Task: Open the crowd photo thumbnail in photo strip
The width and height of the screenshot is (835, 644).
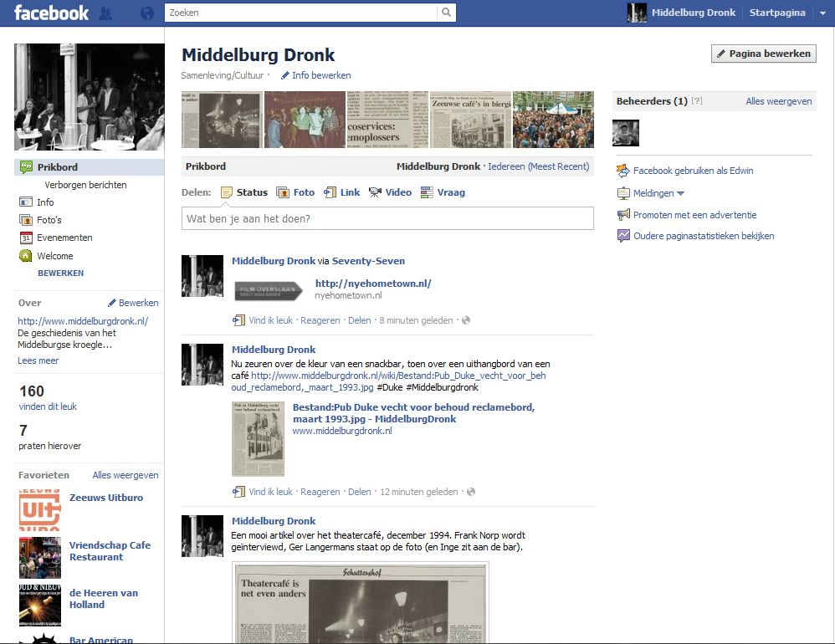Action: click(x=553, y=120)
